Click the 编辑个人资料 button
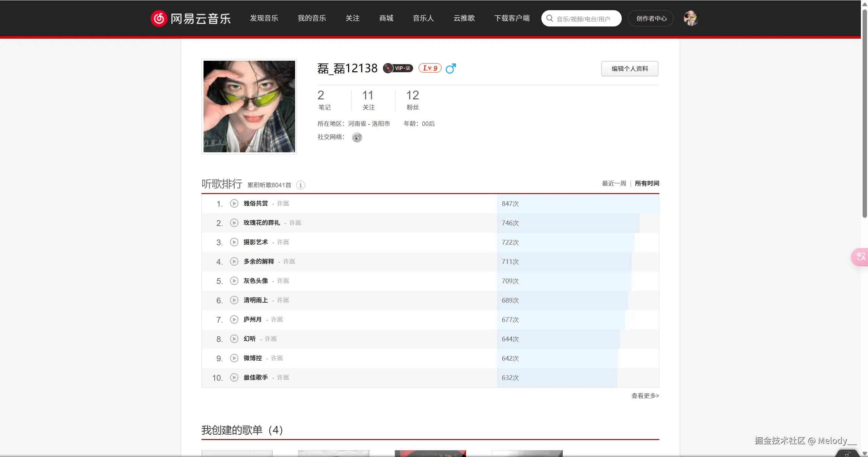The image size is (868, 457). (x=629, y=69)
